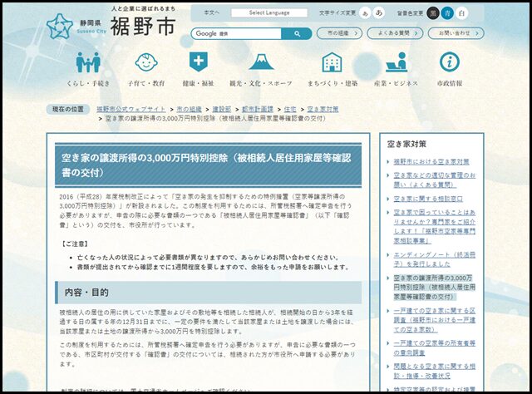Open the まちづくり・建築 building icon
The width and height of the screenshot is (532, 394).
coord(332,62)
